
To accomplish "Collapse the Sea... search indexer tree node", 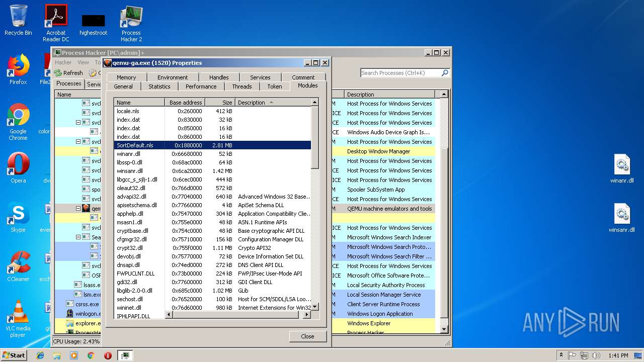I will pos(78,237).
